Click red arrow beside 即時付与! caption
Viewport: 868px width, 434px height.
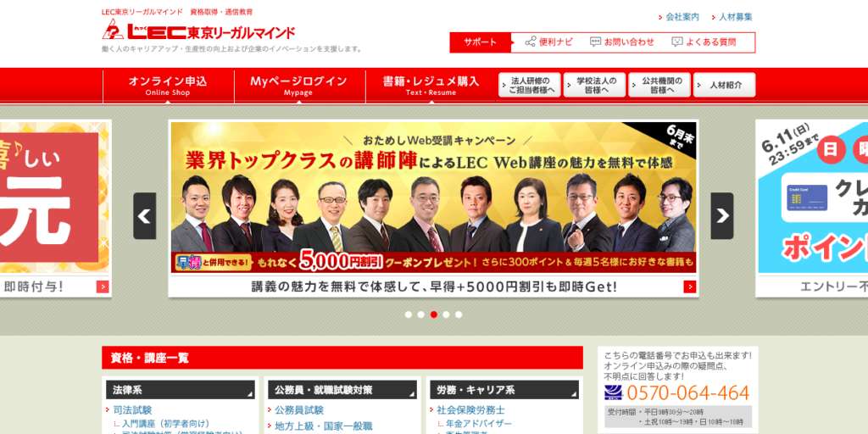tap(103, 287)
